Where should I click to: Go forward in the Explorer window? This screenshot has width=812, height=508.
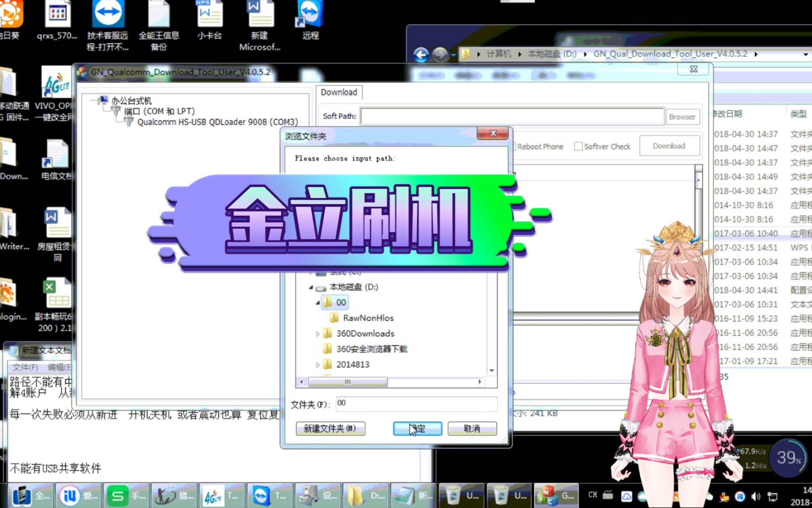pyautogui.click(x=440, y=55)
